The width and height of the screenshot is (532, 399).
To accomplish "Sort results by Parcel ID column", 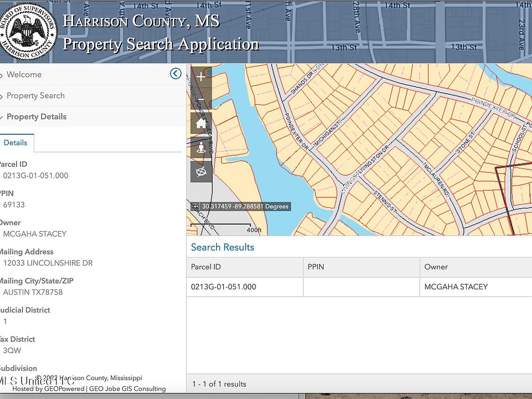I will click(206, 267).
